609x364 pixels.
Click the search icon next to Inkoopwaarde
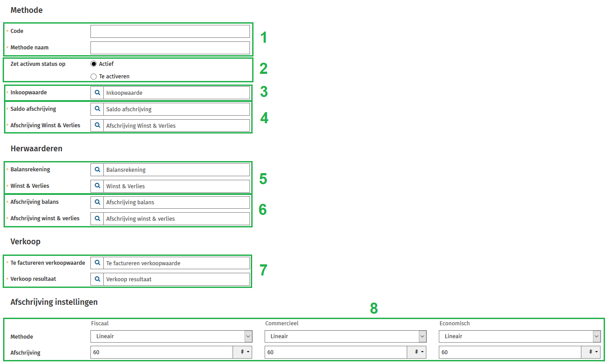pyautogui.click(x=97, y=93)
